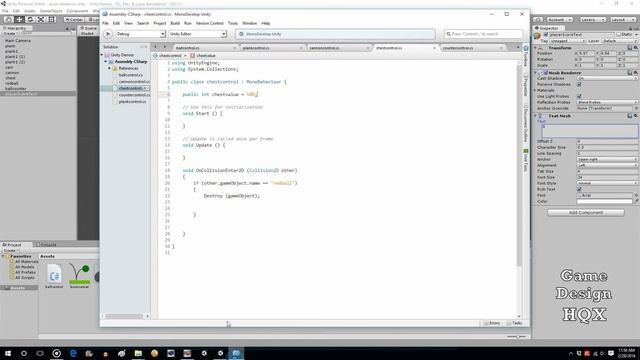
Task: Toggle GameObject active checkbox in Inspector
Action: tap(546, 35)
